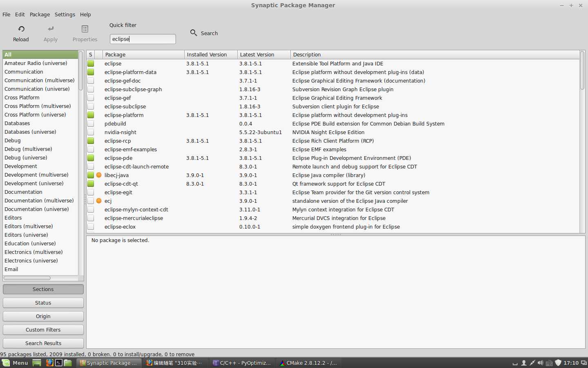Click the Search Results button
The height and width of the screenshot is (368, 588).
[43, 343]
